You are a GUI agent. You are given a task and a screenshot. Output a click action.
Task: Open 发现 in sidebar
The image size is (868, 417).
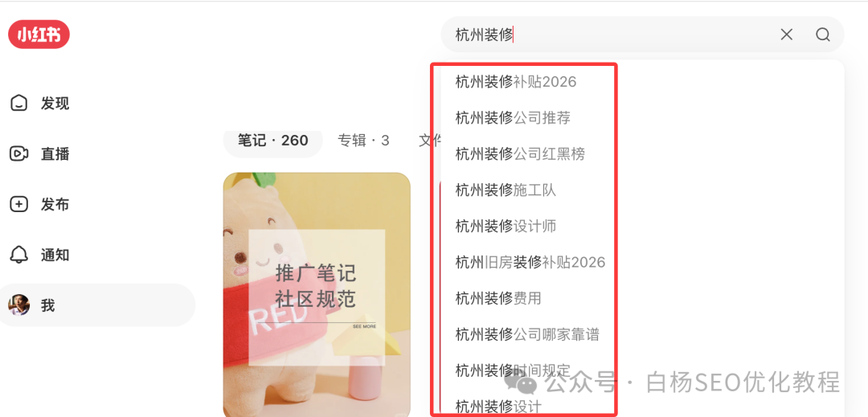(40, 104)
